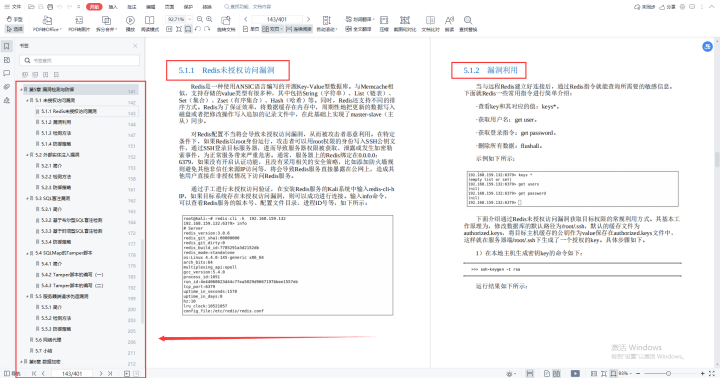Open the compress tool
Viewport: 720px width, 378px height.
[x=384, y=23]
